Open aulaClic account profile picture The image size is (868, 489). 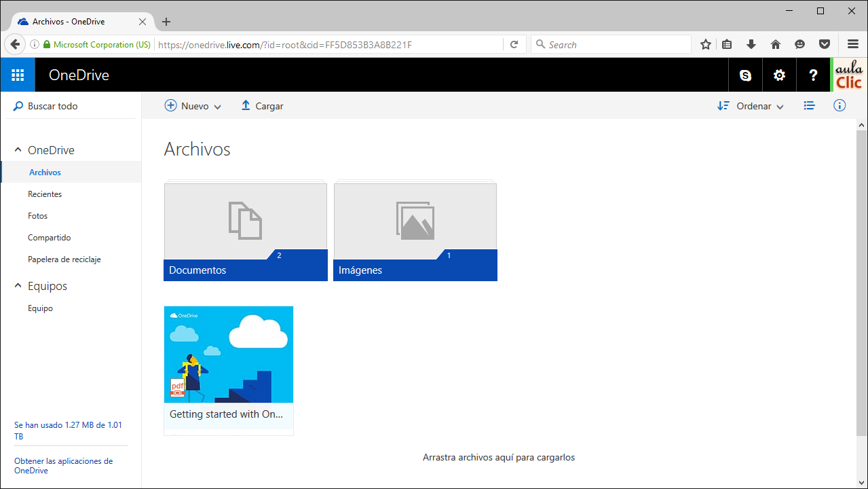[x=849, y=75]
